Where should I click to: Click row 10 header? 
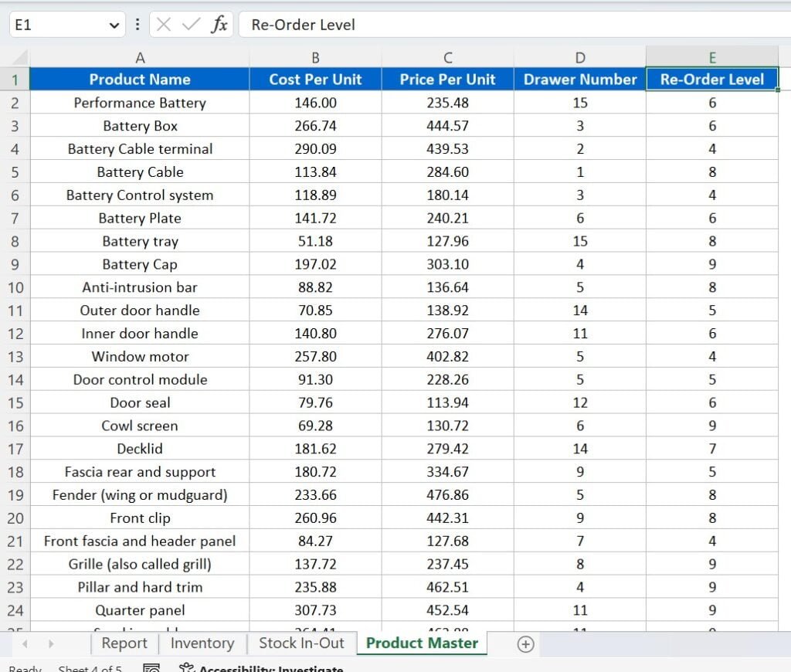click(15, 287)
